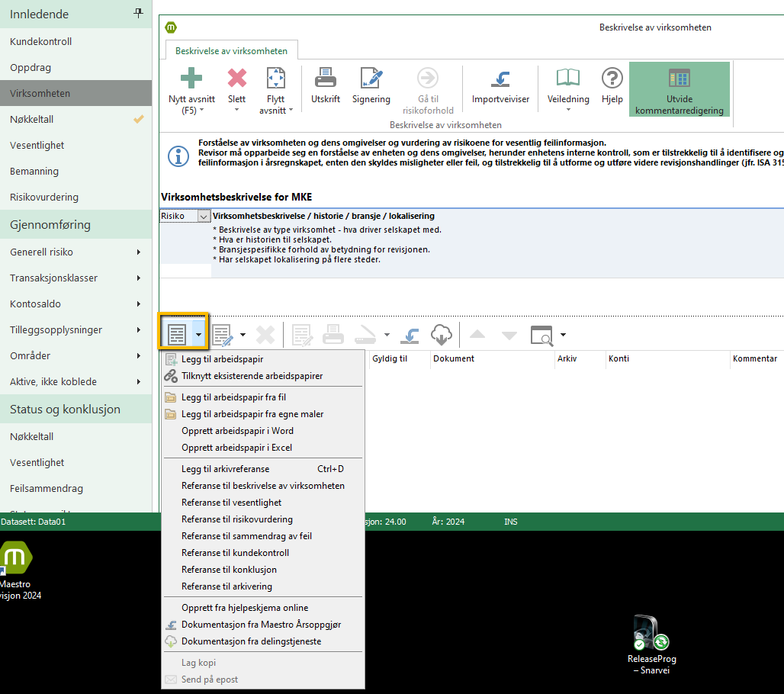Click the red Slett delete icon
The image size is (784, 694).
coord(237,78)
